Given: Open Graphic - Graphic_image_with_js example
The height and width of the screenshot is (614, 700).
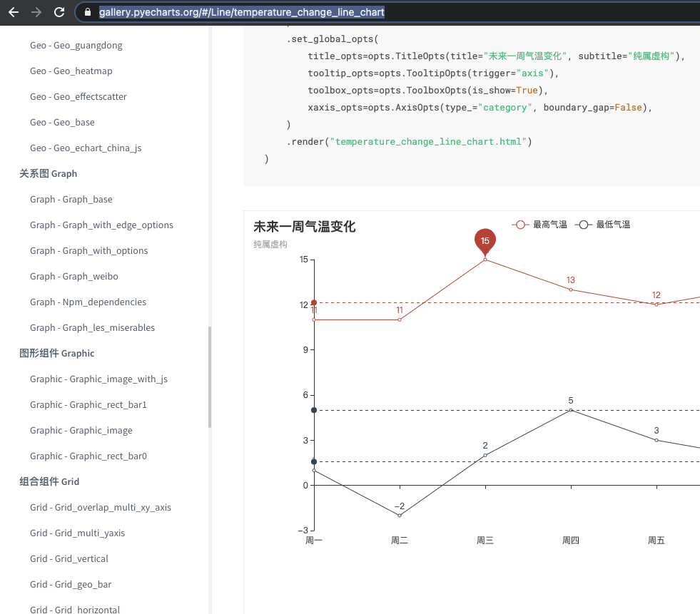Looking at the screenshot, I should point(98,379).
